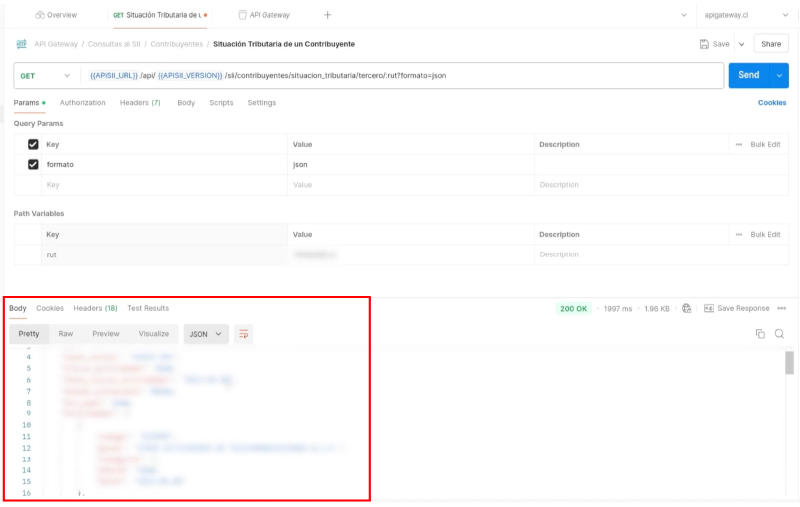
Task: Open the Cookies link
Action: (772, 103)
